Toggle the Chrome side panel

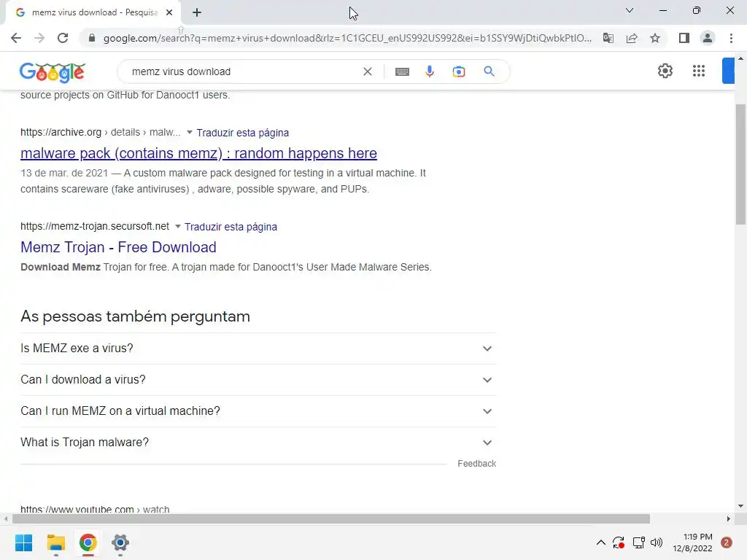(684, 38)
